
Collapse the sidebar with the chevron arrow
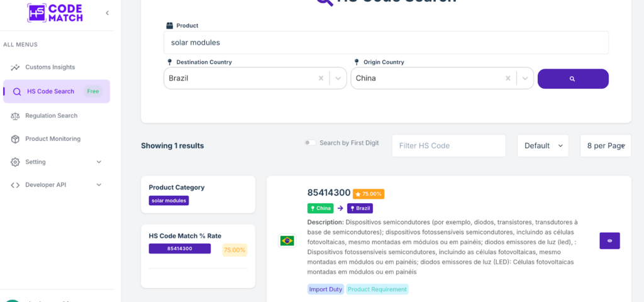107,13
